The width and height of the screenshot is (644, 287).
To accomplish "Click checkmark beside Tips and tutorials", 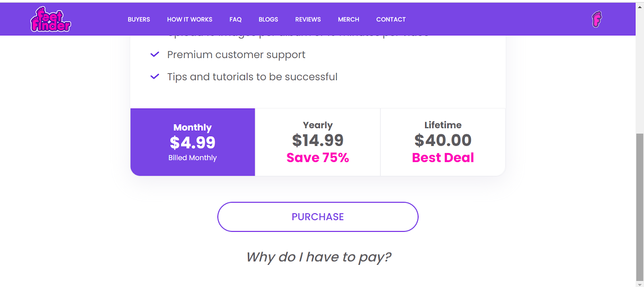I will coord(155,77).
